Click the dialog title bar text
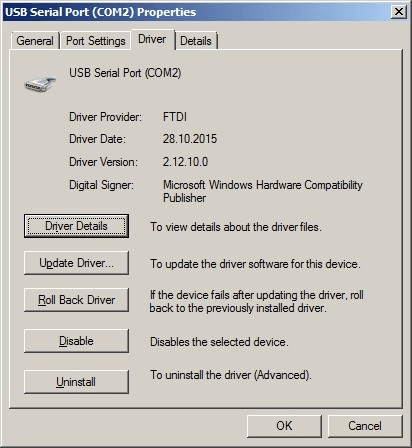The image size is (412, 448). click(x=101, y=12)
